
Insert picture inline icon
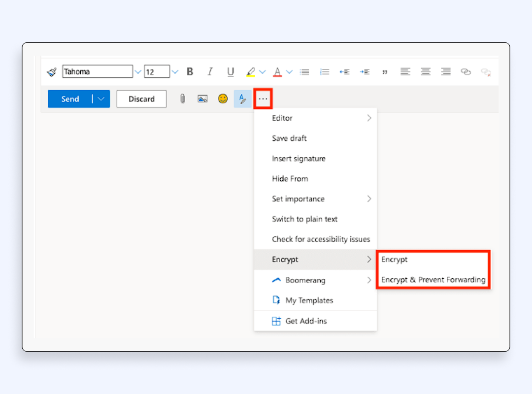[x=202, y=99]
